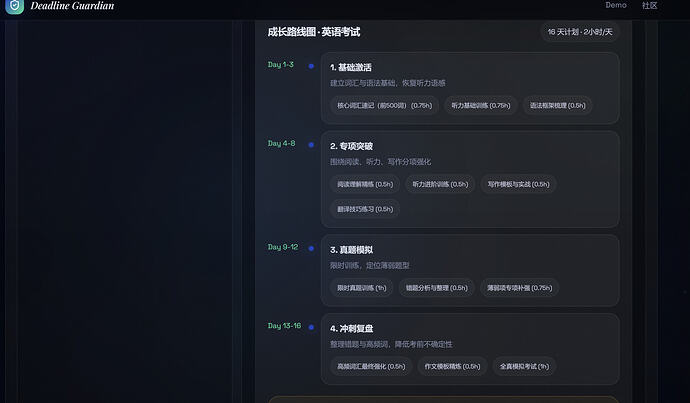
Task: Click the 错题分析与整理 (0.5h) chip
Action: click(x=437, y=288)
